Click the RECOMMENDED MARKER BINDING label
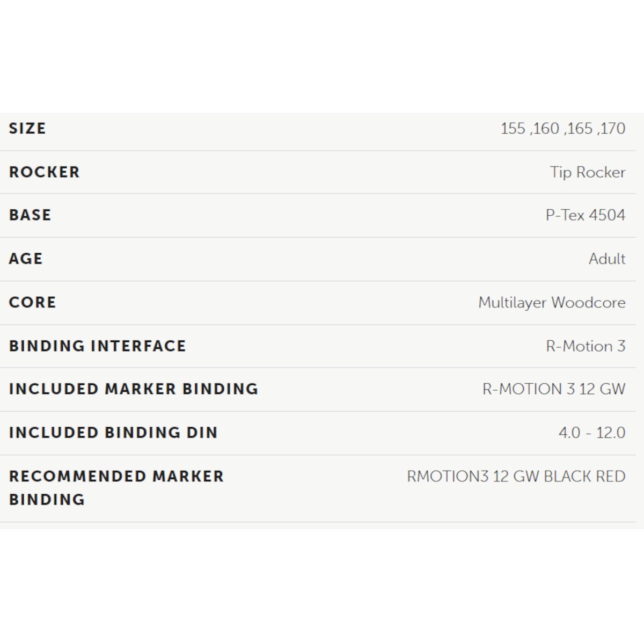Viewport: 644px width, 644px height. click(x=116, y=487)
